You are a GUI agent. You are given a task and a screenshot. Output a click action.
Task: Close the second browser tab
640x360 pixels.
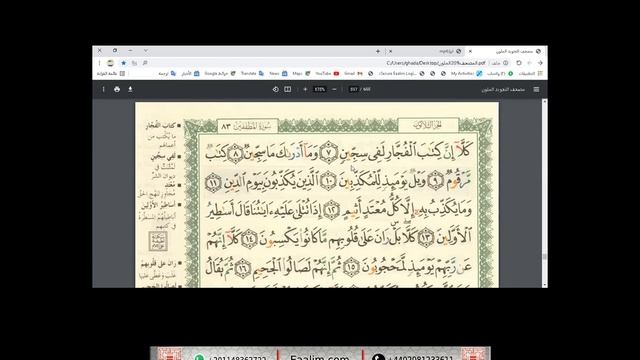click(391, 51)
